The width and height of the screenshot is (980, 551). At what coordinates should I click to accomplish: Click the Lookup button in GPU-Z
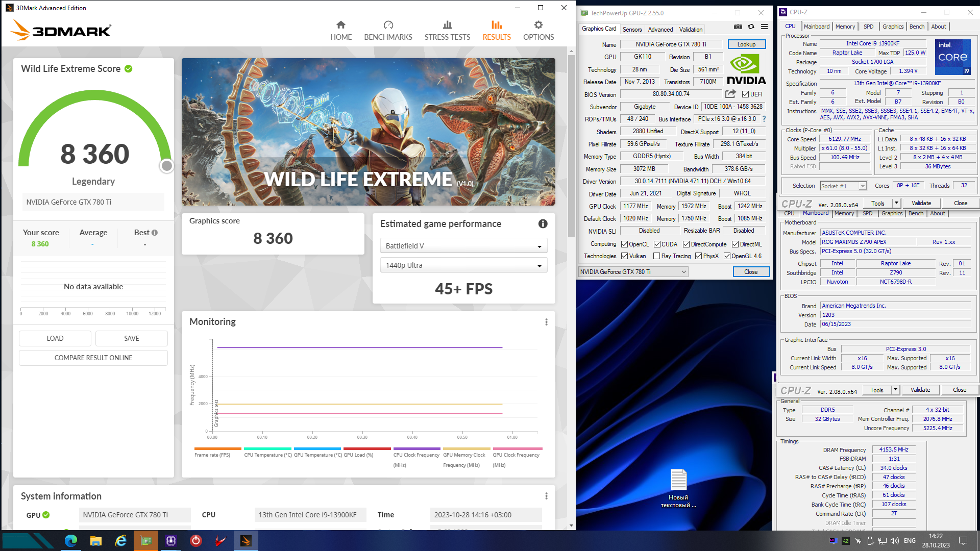tap(746, 44)
